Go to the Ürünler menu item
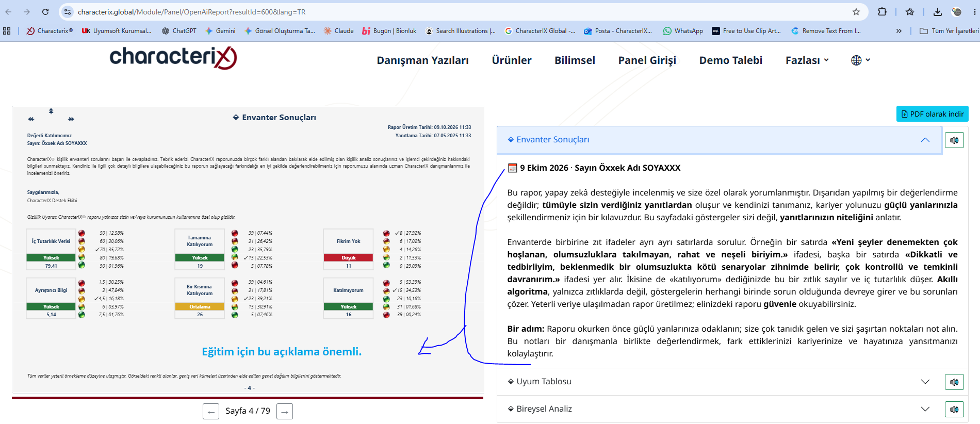Screen dimensions: 980x424 pos(512,60)
